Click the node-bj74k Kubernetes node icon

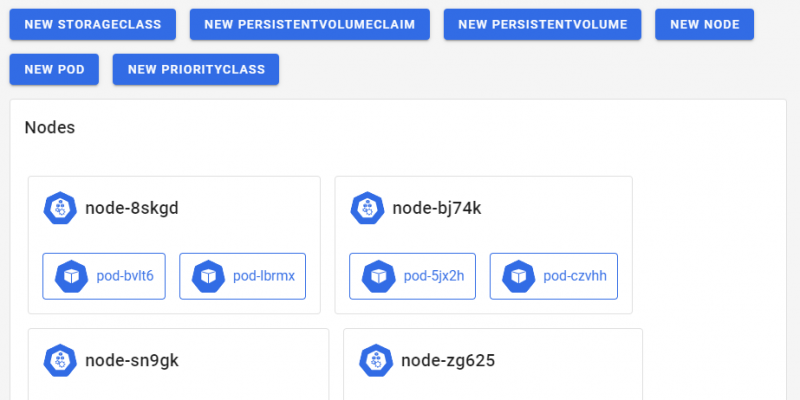pyautogui.click(x=368, y=208)
